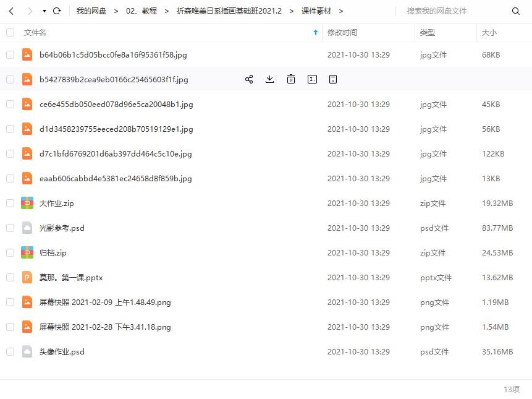This screenshot has width=532, height=399.
Task: Open the navigation history dropdown arrow
Action: 43,11
